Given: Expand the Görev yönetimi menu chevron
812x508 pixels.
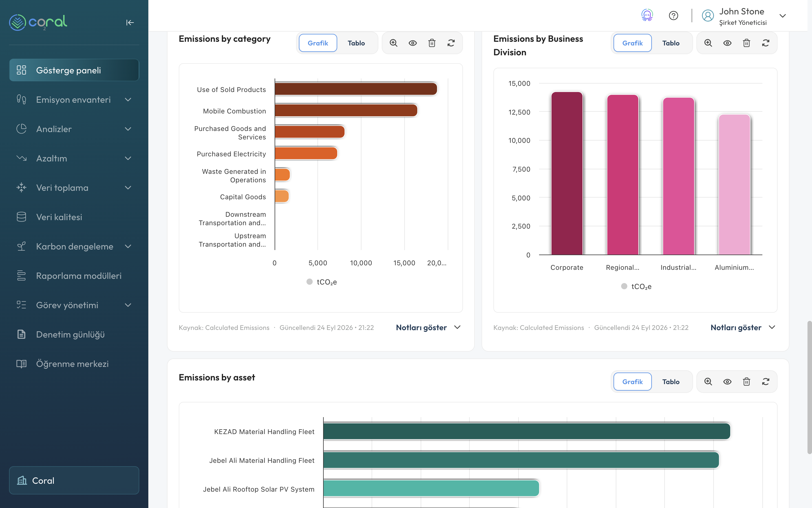Looking at the screenshot, I should pos(128,305).
